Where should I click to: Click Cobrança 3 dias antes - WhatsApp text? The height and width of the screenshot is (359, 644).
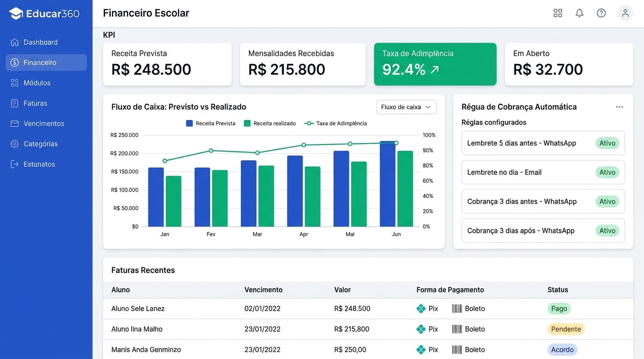(522, 201)
